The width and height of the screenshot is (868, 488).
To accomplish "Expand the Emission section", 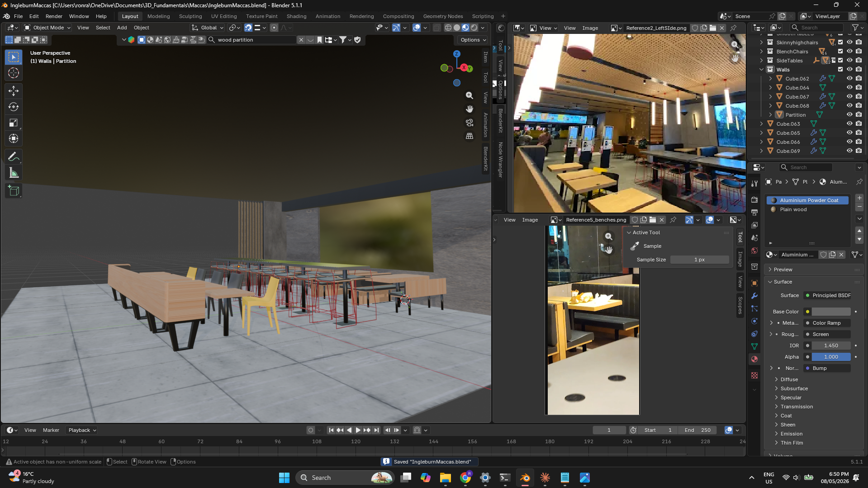I will click(x=791, y=434).
